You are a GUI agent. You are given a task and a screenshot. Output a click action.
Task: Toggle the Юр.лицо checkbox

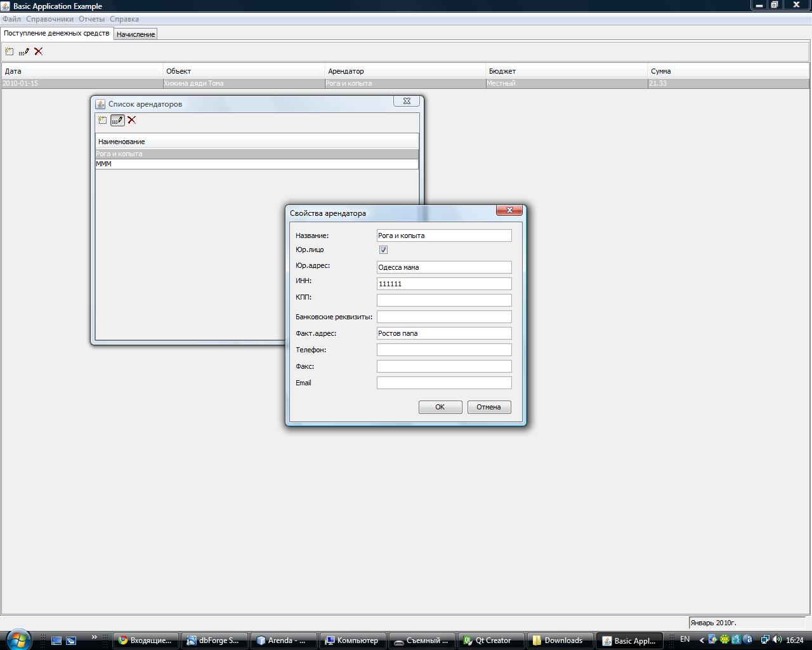point(383,250)
